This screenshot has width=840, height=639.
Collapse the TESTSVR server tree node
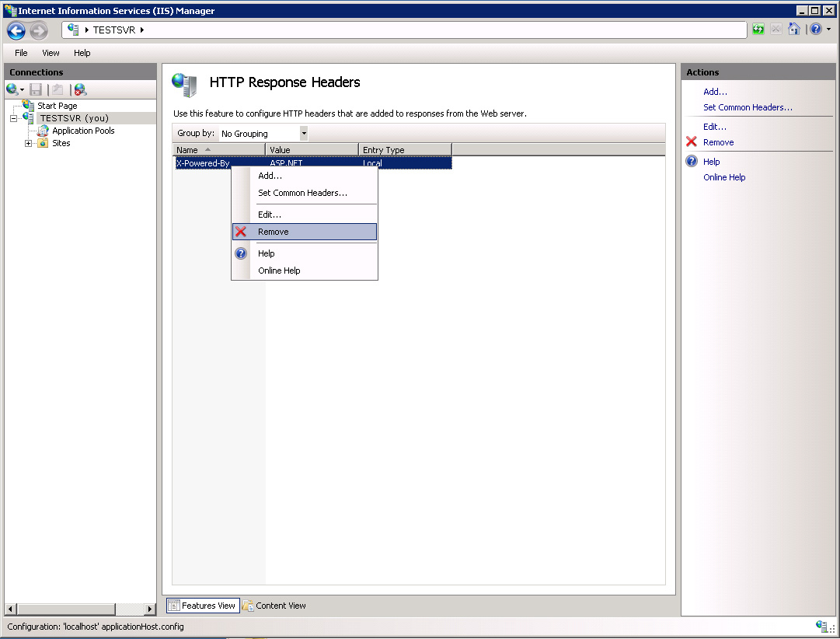[x=13, y=118]
